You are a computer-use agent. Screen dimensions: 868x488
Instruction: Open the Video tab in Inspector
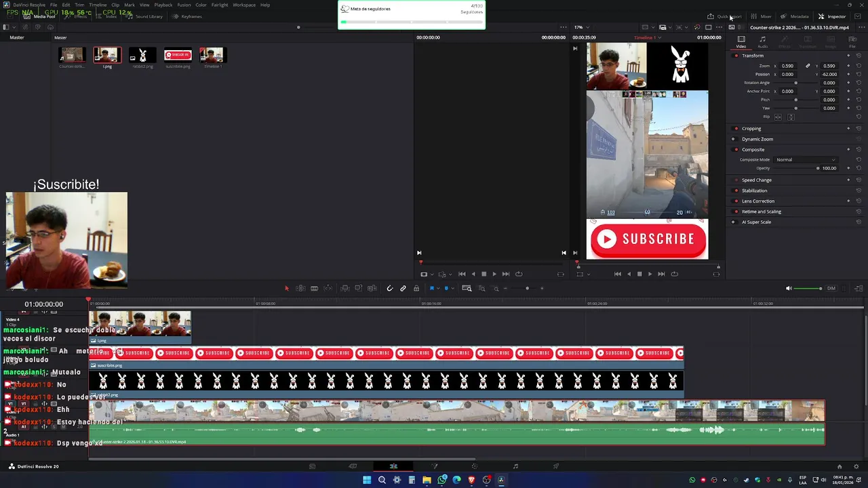click(741, 42)
